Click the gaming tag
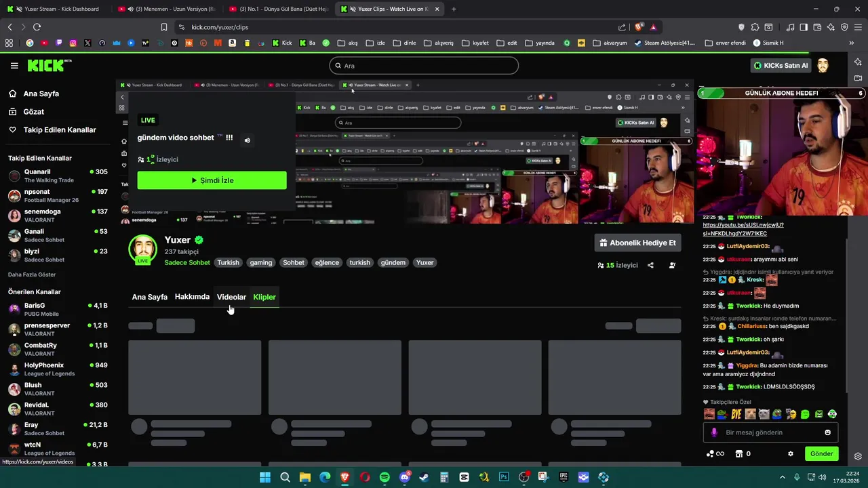This screenshot has width=868, height=488. (x=260, y=262)
